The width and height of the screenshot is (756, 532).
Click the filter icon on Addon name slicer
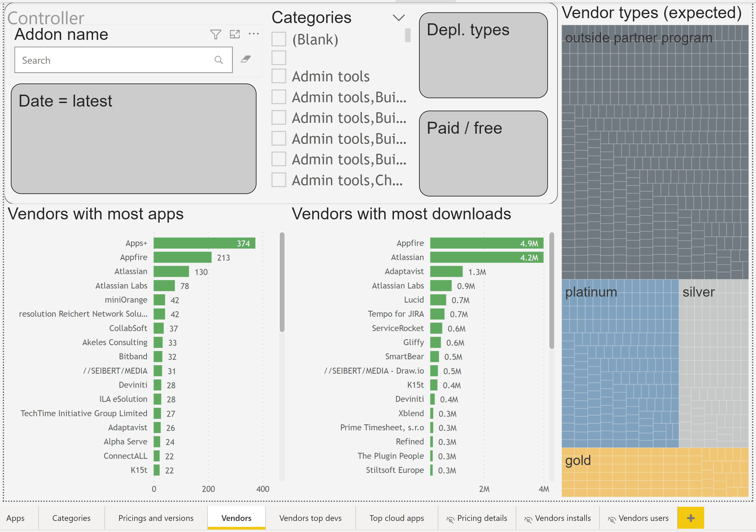[216, 34]
